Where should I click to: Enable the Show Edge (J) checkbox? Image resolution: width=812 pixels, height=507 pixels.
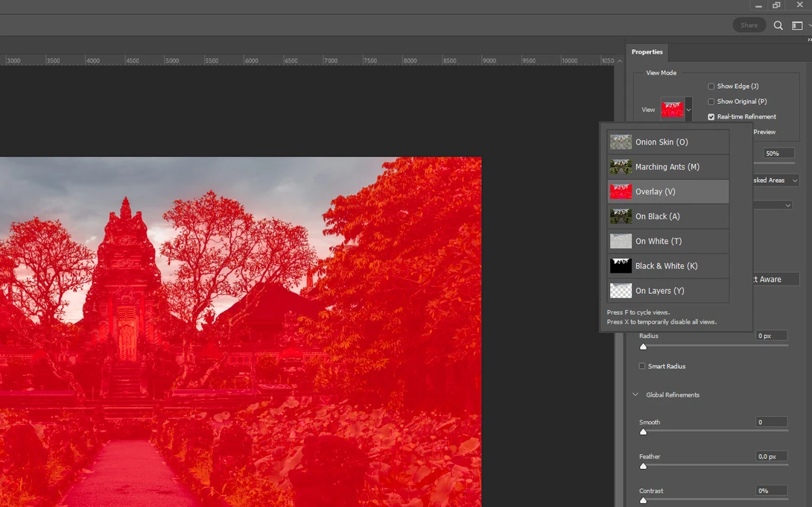pyautogui.click(x=711, y=86)
